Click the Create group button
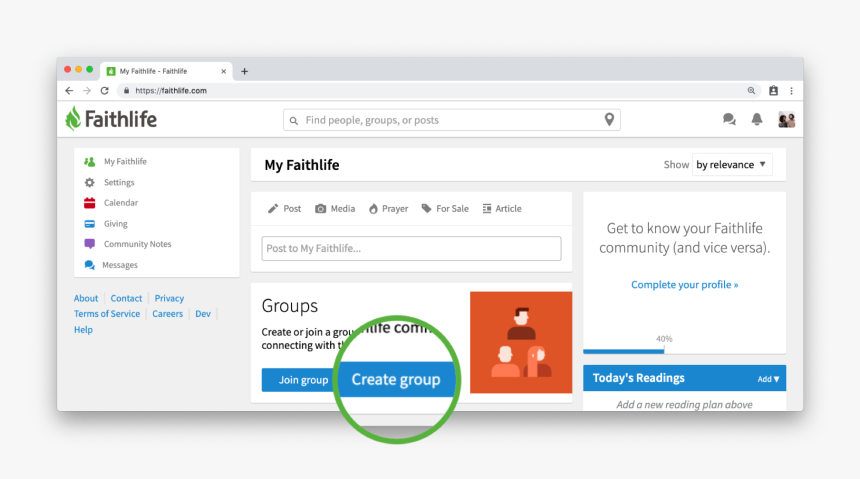The width and height of the screenshot is (860, 479). coord(396,379)
